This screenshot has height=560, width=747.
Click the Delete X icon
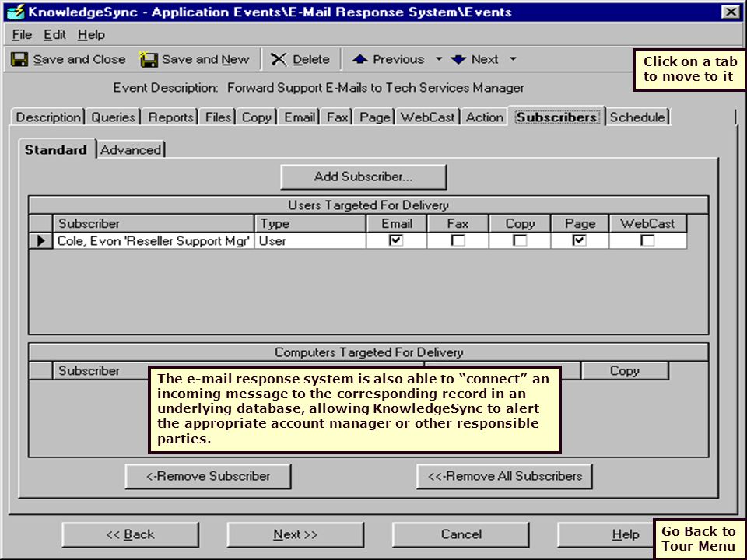(x=279, y=60)
